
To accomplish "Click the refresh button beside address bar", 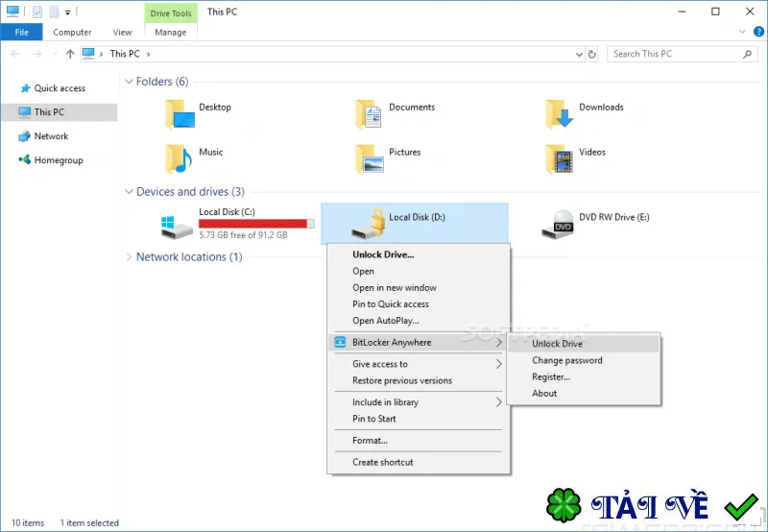I will (591, 54).
